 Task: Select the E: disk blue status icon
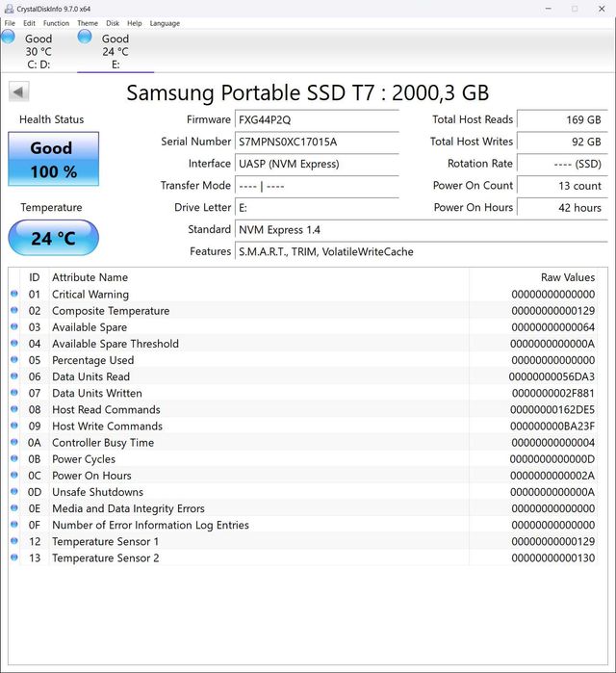(x=85, y=37)
